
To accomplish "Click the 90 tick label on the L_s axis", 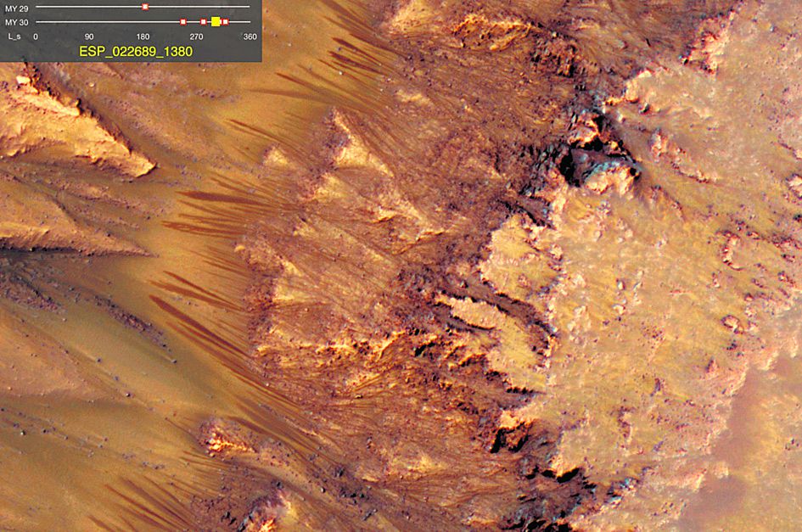I will (89, 36).
